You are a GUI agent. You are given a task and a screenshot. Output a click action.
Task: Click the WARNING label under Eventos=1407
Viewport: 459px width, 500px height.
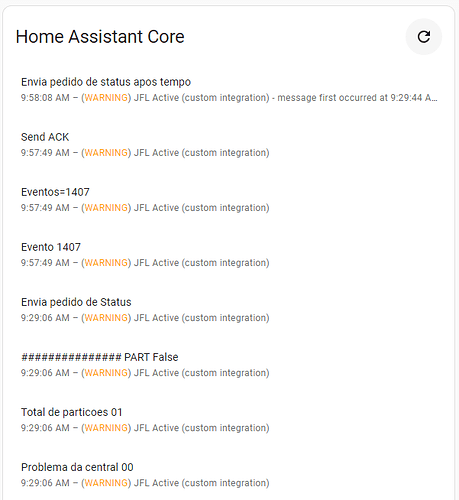tap(106, 208)
